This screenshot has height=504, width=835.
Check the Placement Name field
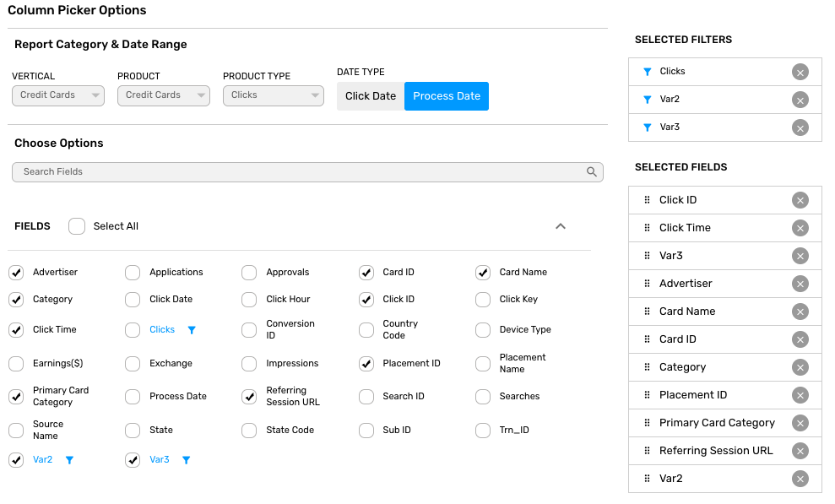pos(482,364)
